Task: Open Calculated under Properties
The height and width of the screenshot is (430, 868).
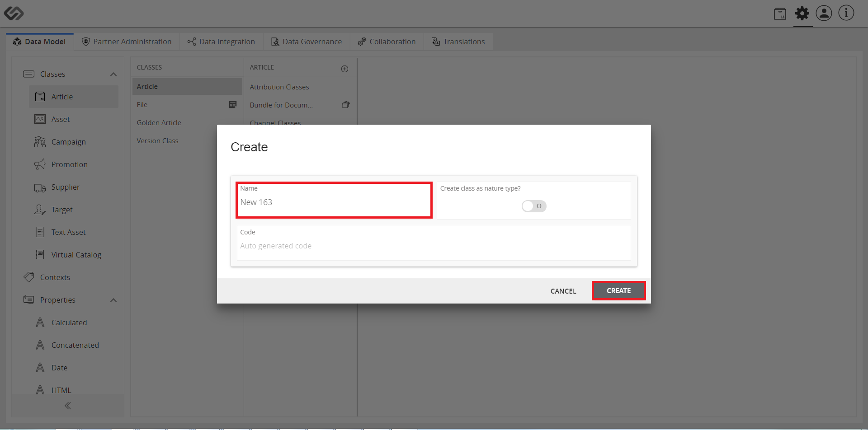Action: coord(74,322)
